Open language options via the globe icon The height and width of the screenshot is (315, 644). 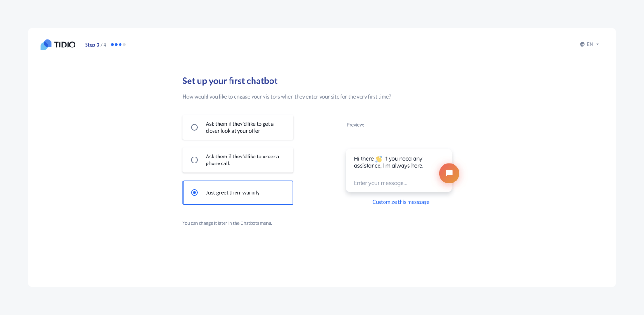pyautogui.click(x=582, y=44)
